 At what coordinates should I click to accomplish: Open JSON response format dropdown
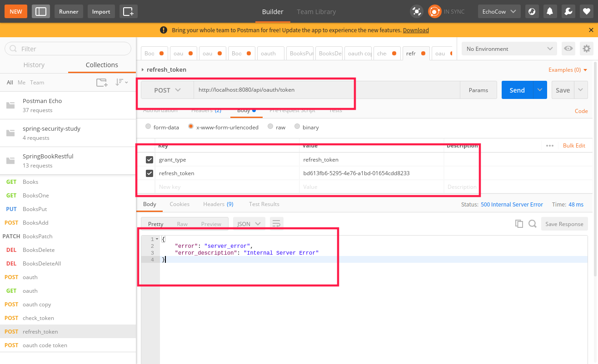click(x=249, y=224)
